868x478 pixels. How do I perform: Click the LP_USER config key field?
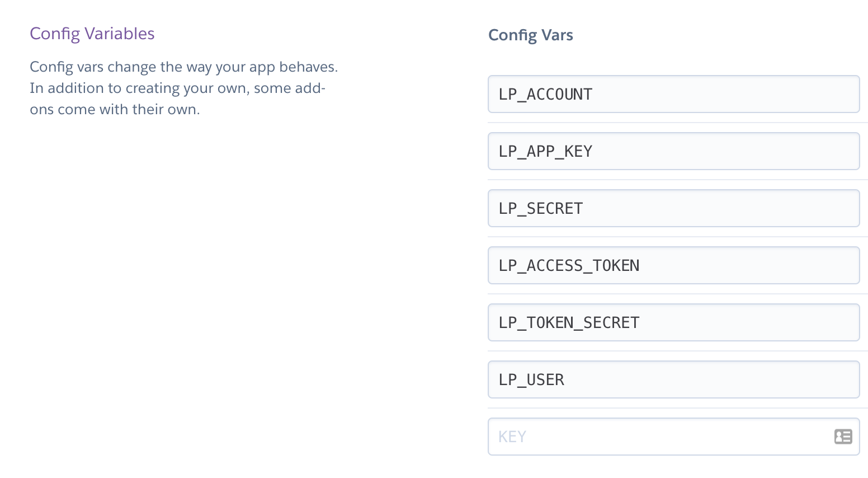point(673,379)
